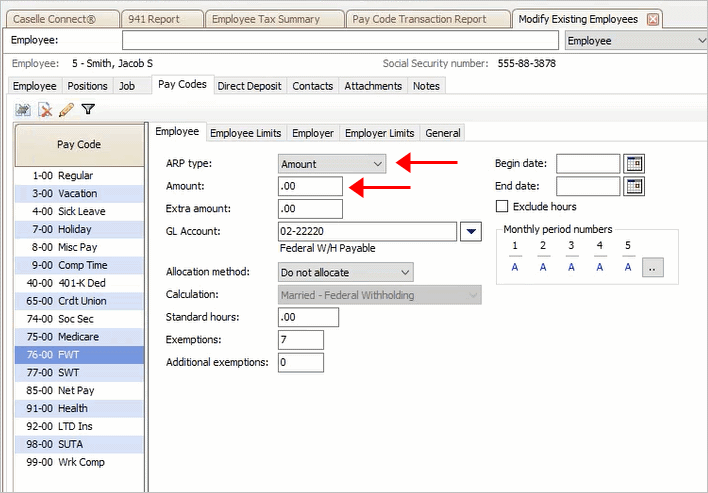This screenshot has height=493, width=708.
Task: Select the 98-00 SUTA pay code
Action: tap(79, 444)
